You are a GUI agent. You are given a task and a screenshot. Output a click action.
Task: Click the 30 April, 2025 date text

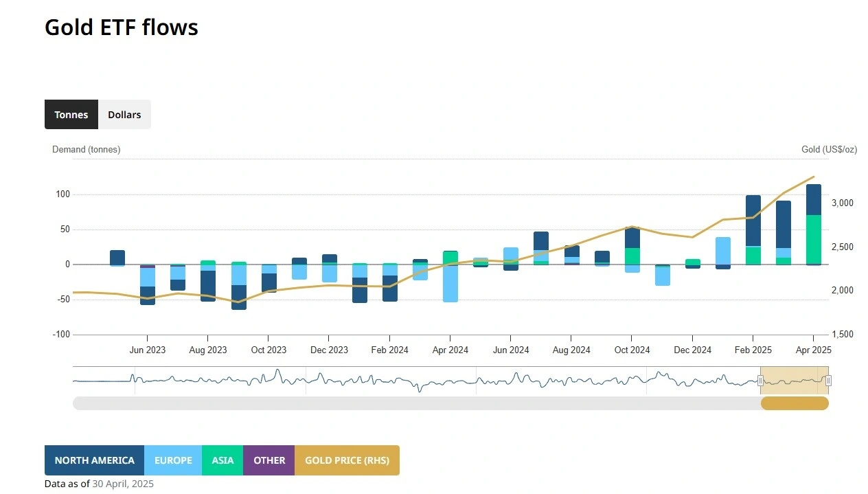click(x=123, y=484)
